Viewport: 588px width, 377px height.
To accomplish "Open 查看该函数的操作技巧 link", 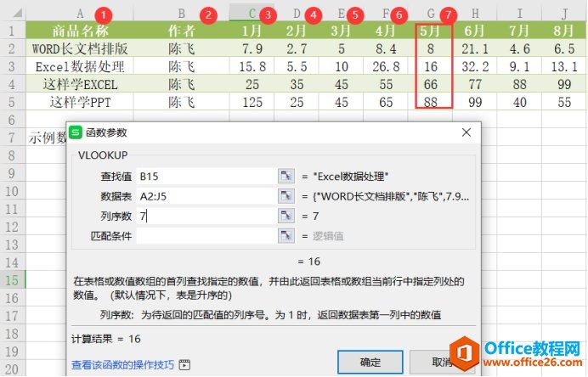I will point(122,364).
